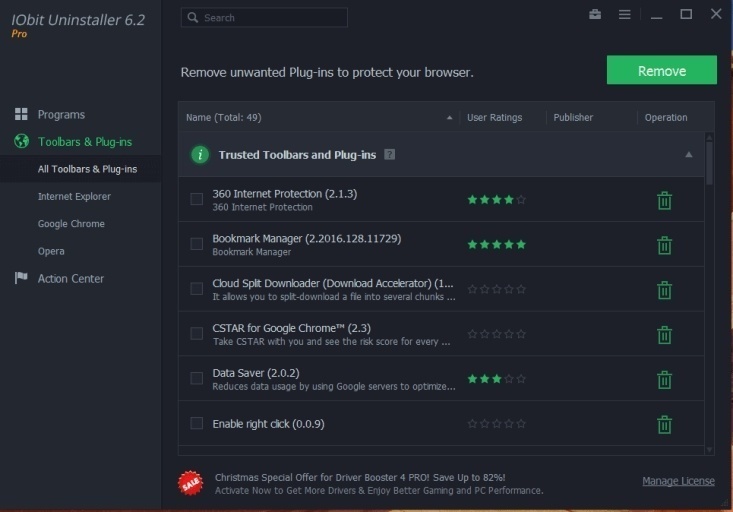Click into the Search field
The height and width of the screenshot is (512, 733).
coord(264,17)
